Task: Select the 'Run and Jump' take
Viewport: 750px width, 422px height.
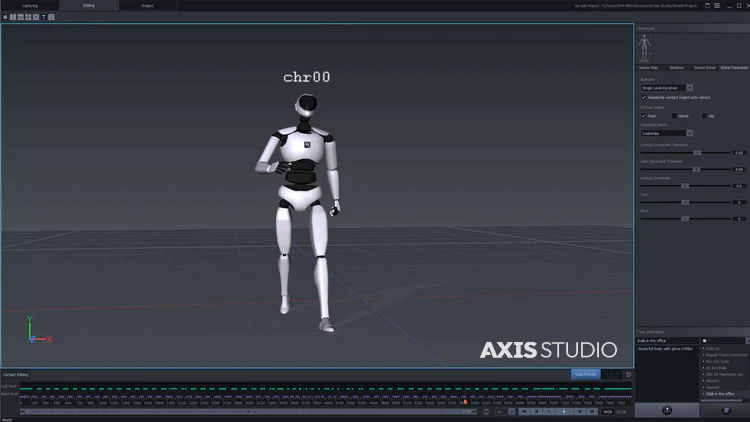Action: click(716, 362)
